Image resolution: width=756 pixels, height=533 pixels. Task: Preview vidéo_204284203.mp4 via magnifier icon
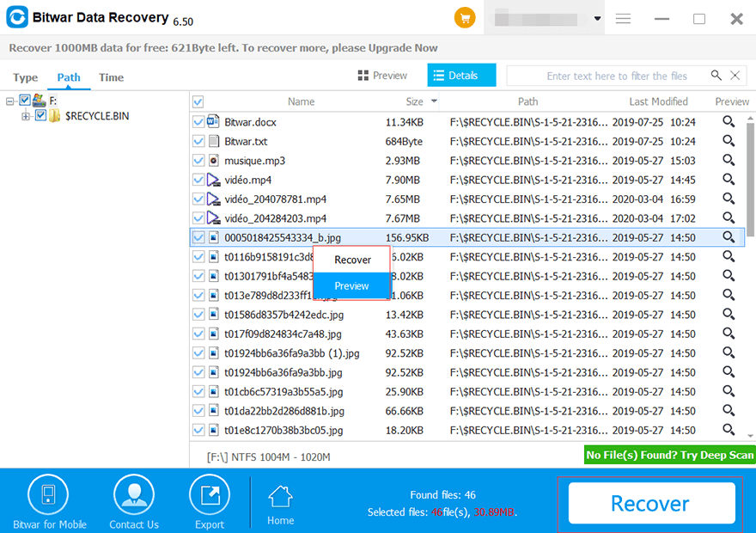point(729,218)
